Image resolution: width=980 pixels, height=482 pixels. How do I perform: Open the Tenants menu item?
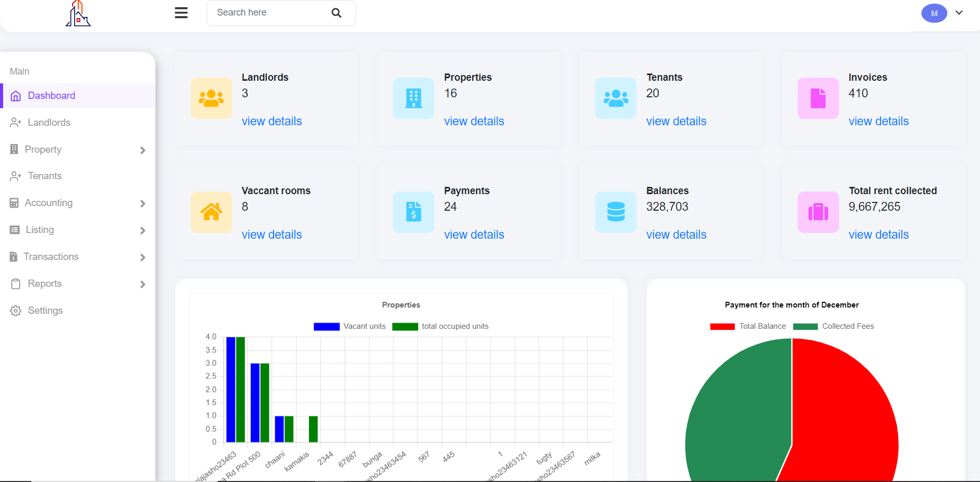[x=45, y=176]
